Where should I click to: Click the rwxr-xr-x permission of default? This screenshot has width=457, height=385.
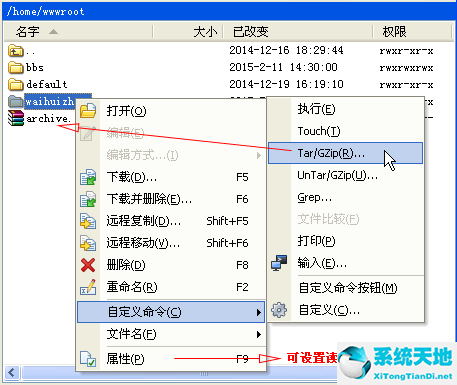(x=406, y=85)
